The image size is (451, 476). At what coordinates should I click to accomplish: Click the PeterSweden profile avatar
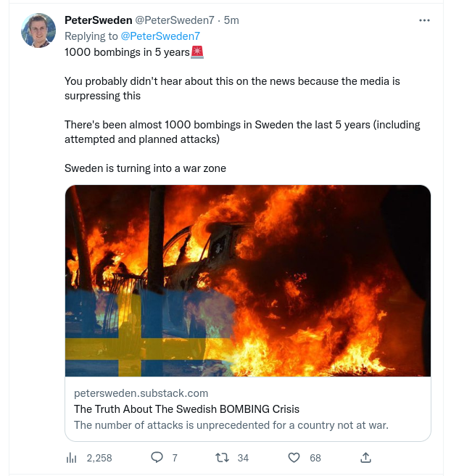pyautogui.click(x=38, y=30)
